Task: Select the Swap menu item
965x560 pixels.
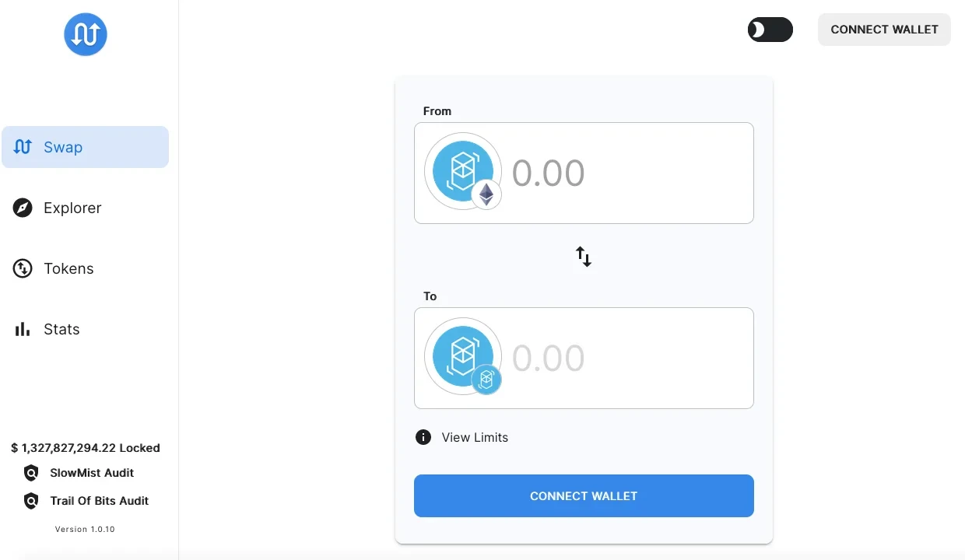Action: 85,147
